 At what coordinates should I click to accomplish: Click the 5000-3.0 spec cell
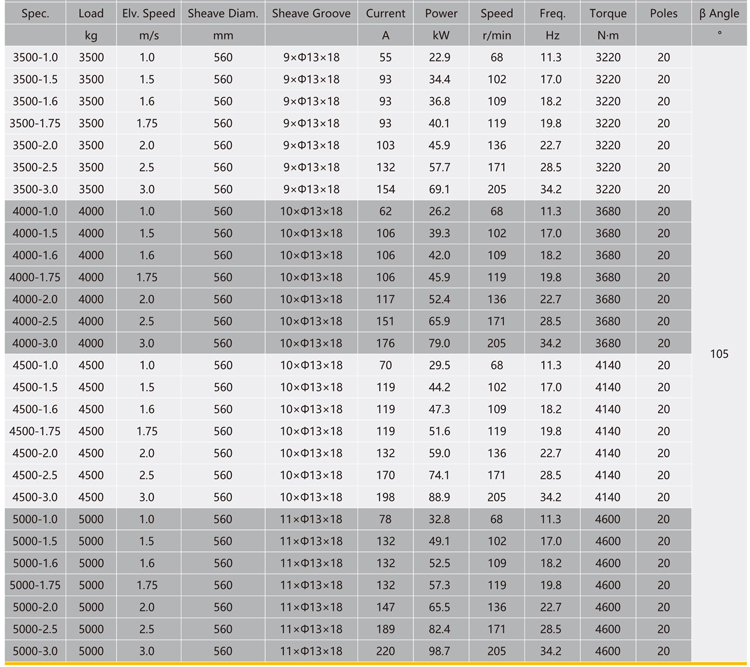(x=34, y=651)
